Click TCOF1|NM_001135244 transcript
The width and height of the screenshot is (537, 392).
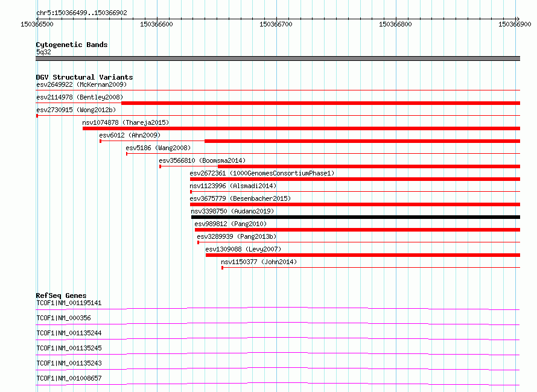[69, 333]
